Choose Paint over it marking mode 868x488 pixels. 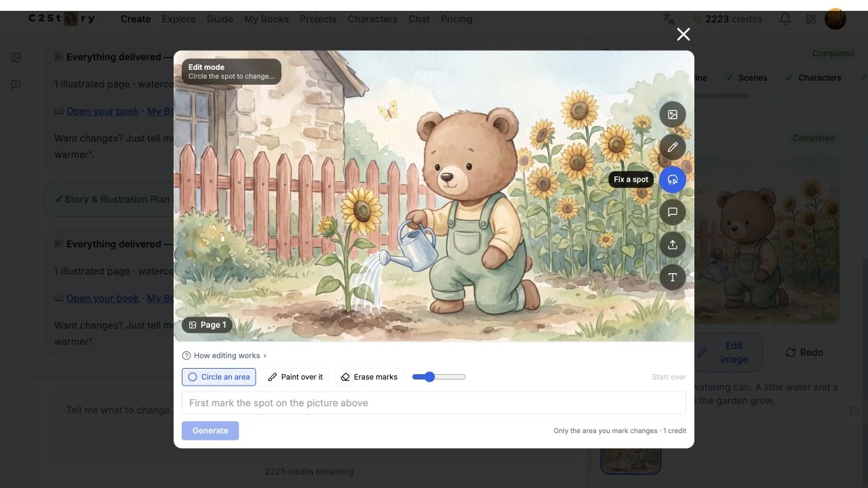point(296,377)
